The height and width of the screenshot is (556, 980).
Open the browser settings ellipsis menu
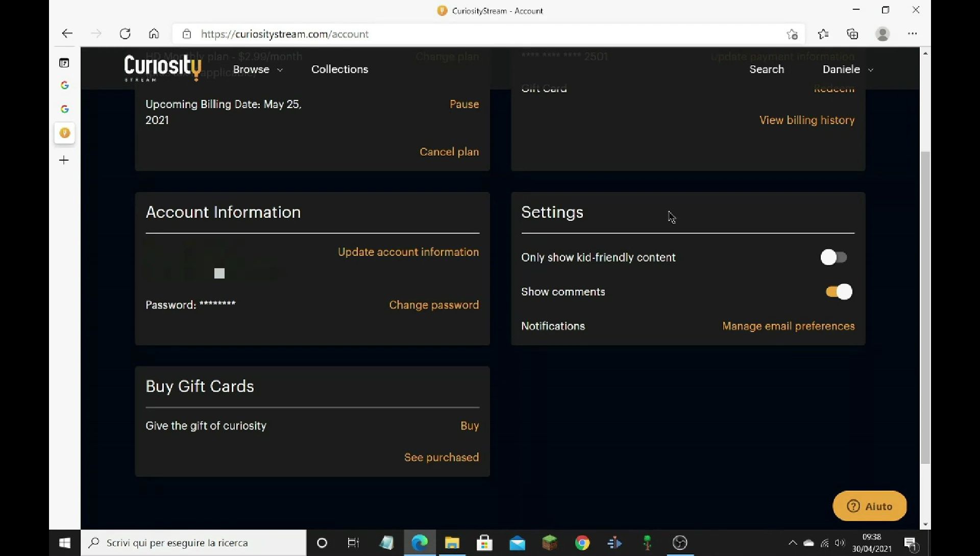912,34
